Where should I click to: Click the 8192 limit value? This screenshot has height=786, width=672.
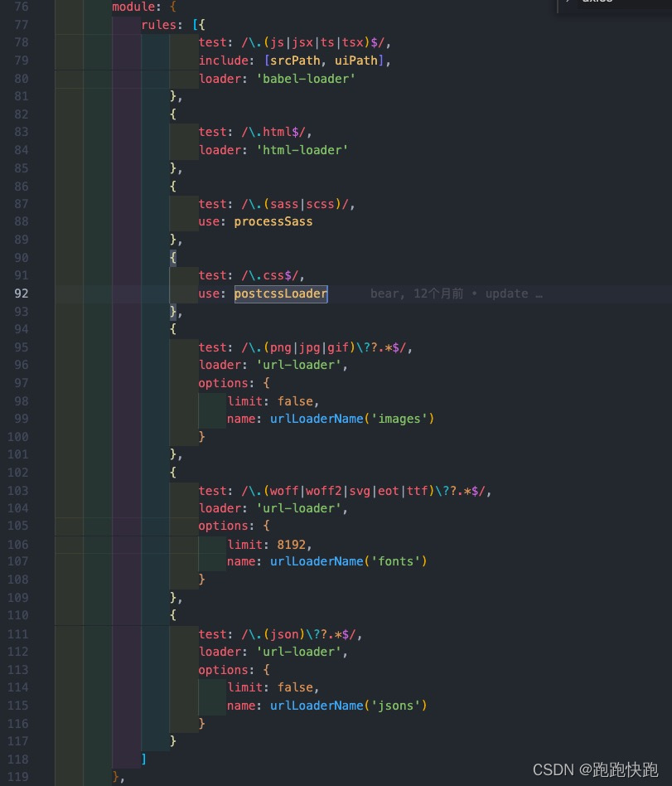pos(291,545)
